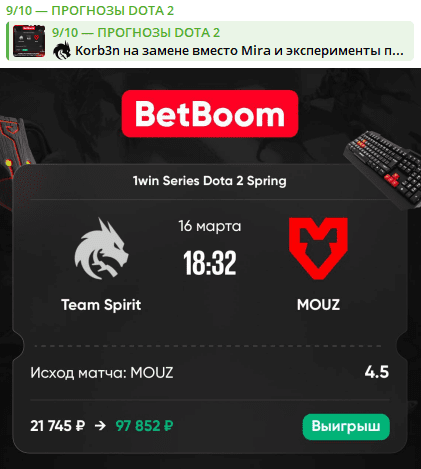Open the quoted message thumbnail preview
The height and width of the screenshot is (469, 421).
pyautogui.click(x=29, y=41)
